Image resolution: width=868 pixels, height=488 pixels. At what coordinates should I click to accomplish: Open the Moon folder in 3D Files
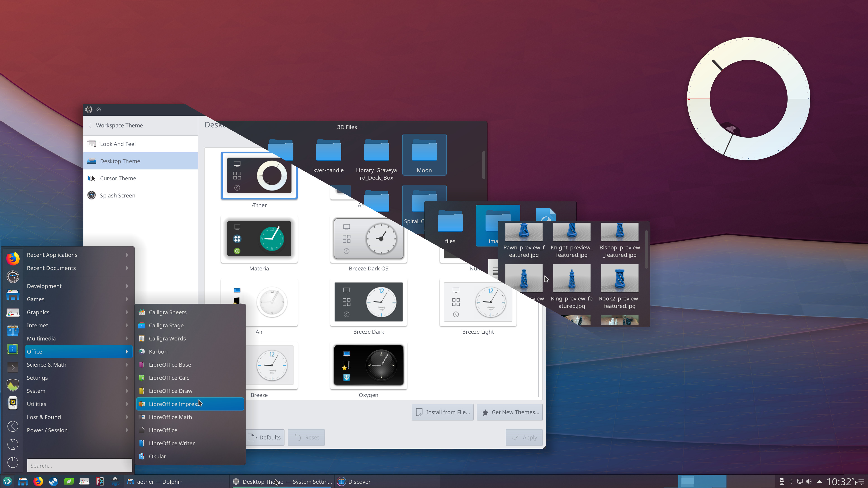click(424, 155)
